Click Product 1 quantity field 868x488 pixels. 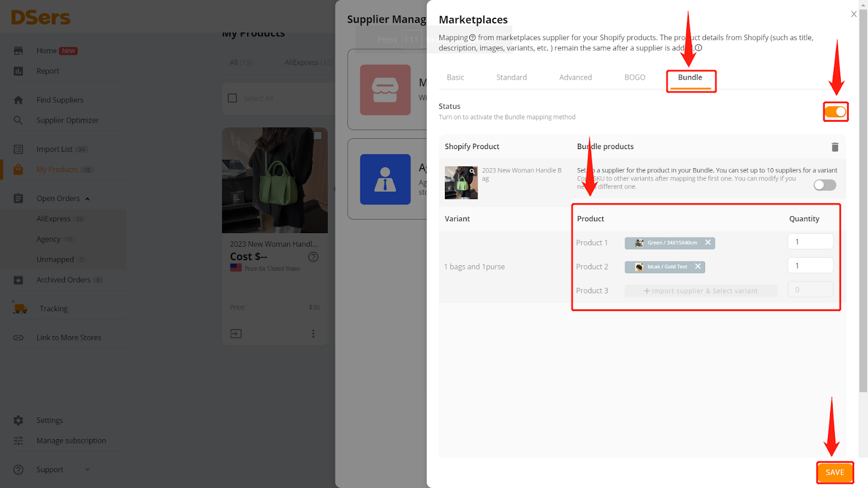[x=810, y=242]
